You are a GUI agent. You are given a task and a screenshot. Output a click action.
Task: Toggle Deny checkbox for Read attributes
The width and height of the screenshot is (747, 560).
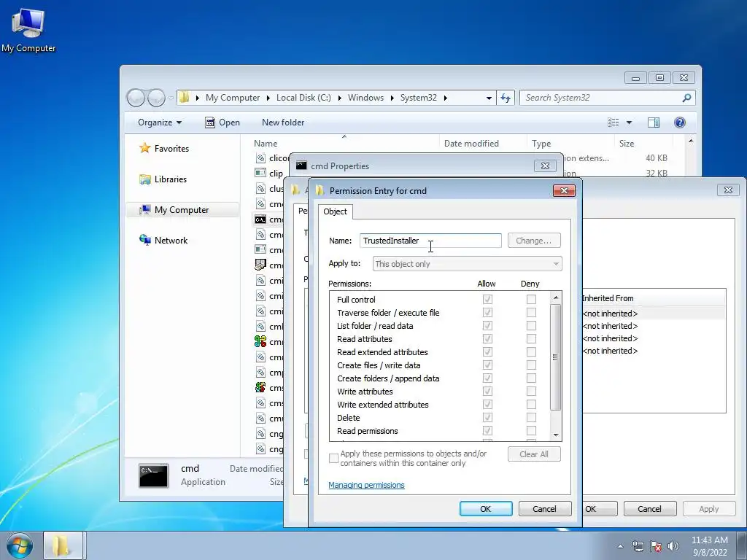(x=531, y=338)
